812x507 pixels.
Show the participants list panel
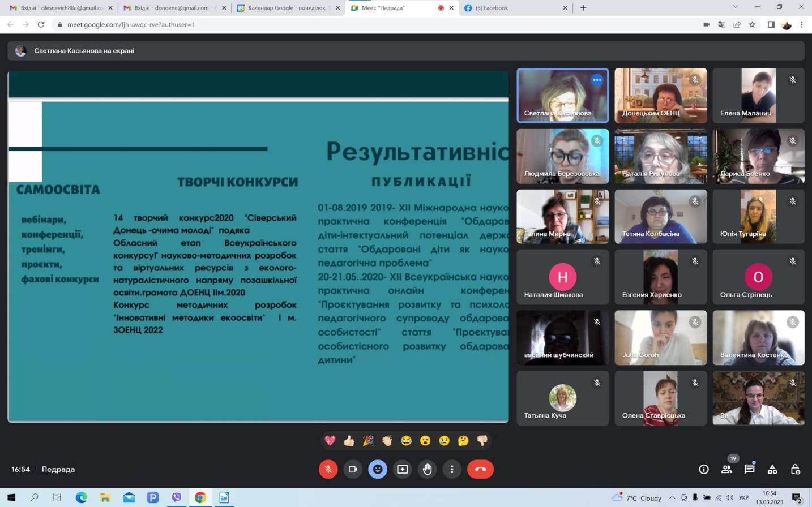coord(726,469)
